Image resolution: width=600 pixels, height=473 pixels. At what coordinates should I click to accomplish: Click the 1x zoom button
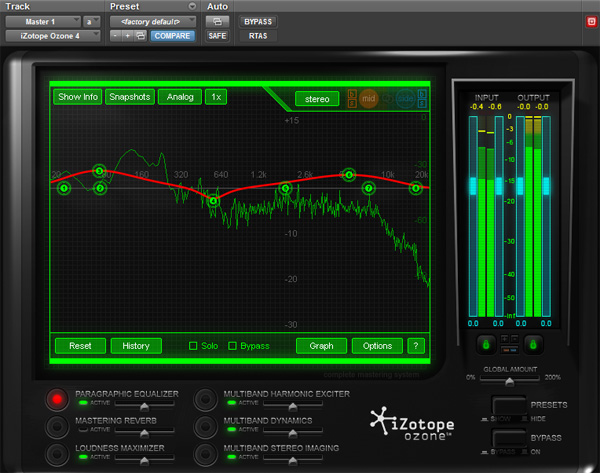coord(216,97)
